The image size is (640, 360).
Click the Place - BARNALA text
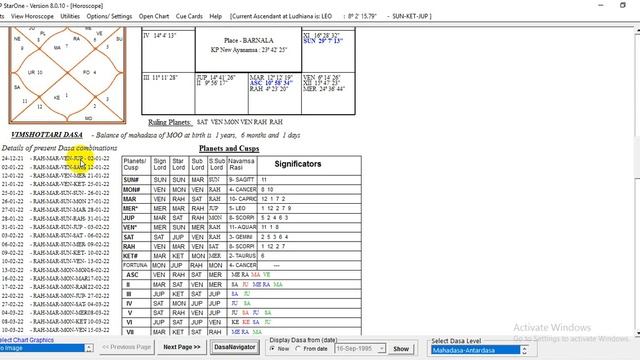pyautogui.click(x=249, y=40)
